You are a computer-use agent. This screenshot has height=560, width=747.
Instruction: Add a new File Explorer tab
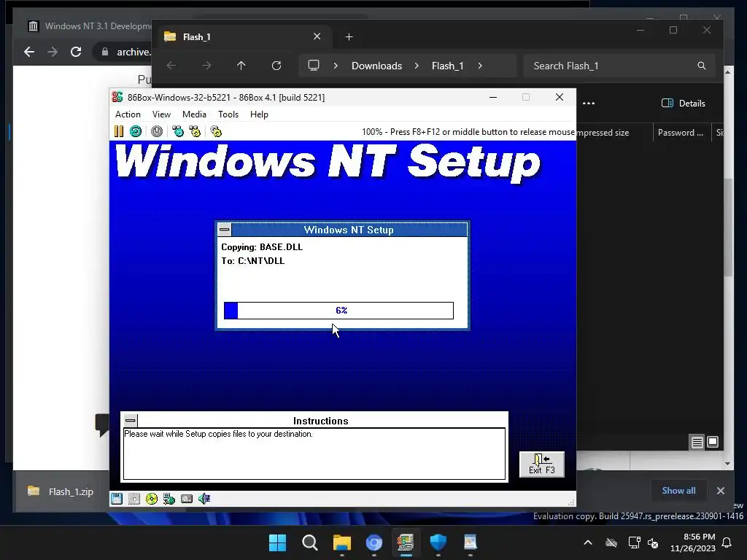[349, 37]
